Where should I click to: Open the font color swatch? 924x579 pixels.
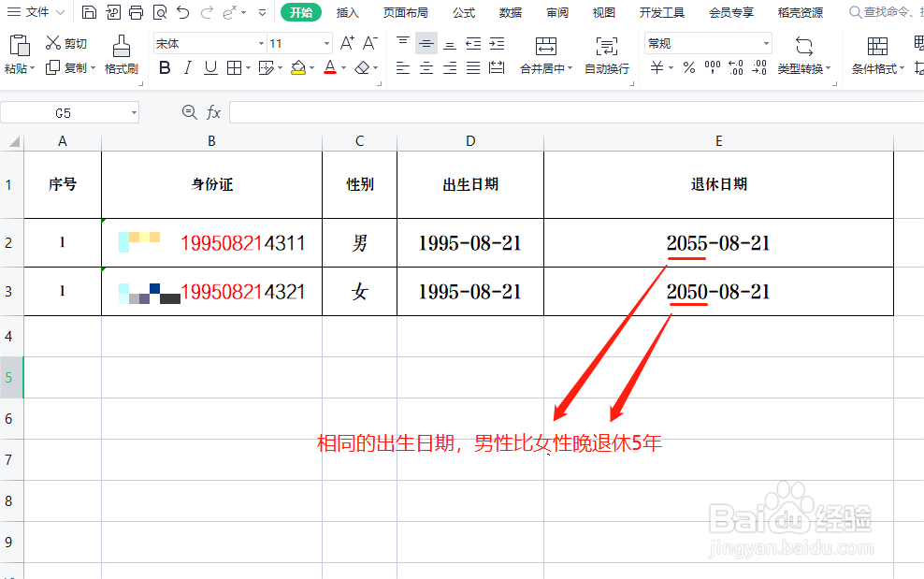coord(340,67)
